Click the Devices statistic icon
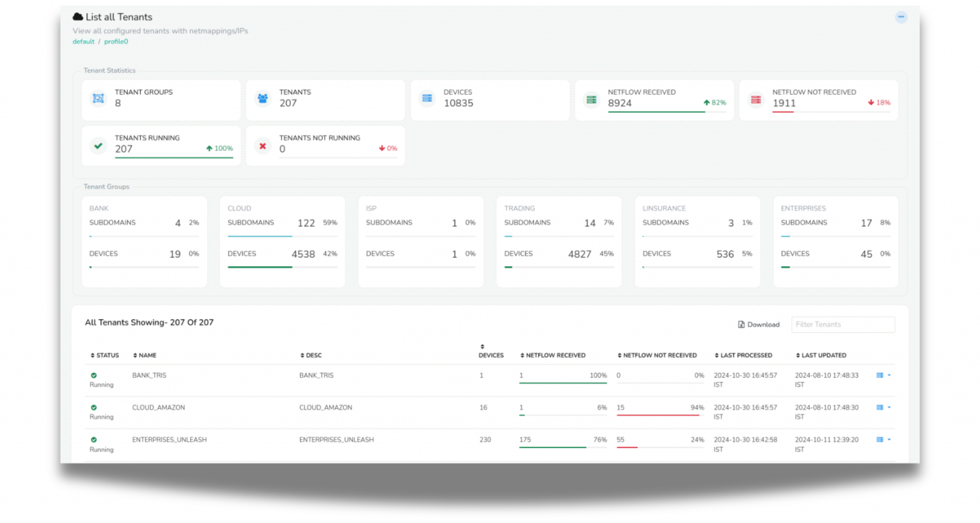Image resolution: width=980 pixels, height=523 pixels. tap(427, 98)
